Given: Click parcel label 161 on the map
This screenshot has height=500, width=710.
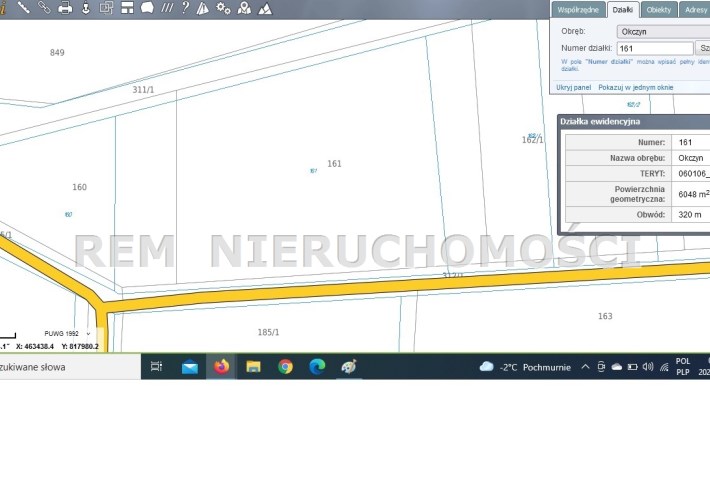Looking at the screenshot, I should 334,163.
